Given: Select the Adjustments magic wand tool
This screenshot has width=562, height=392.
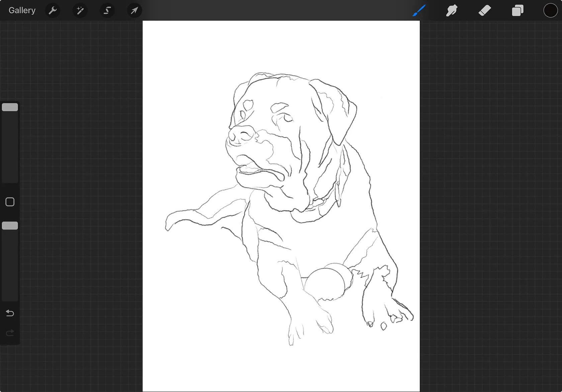Looking at the screenshot, I should pos(80,10).
